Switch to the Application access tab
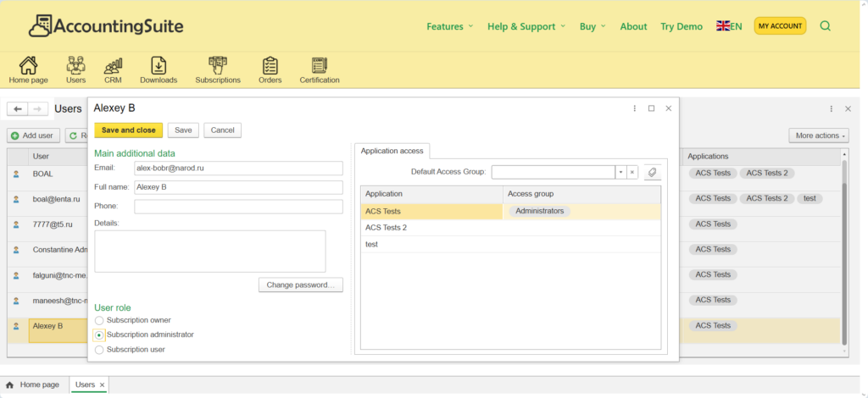Image resolution: width=868 pixels, height=398 pixels. pos(392,151)
